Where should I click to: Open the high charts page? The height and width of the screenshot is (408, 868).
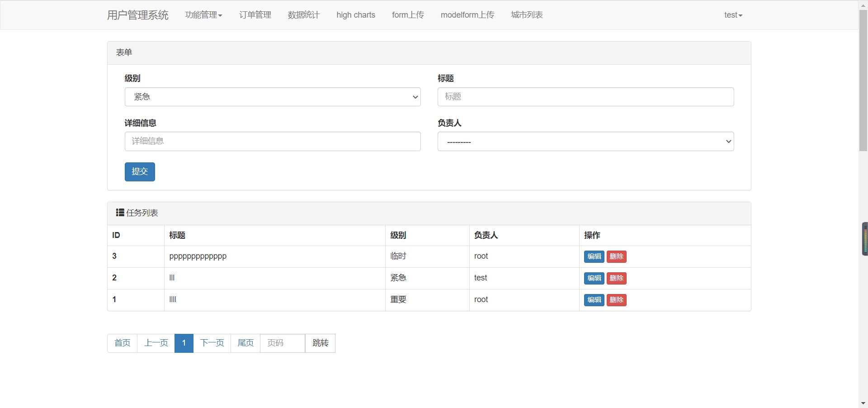pos(355,15)
